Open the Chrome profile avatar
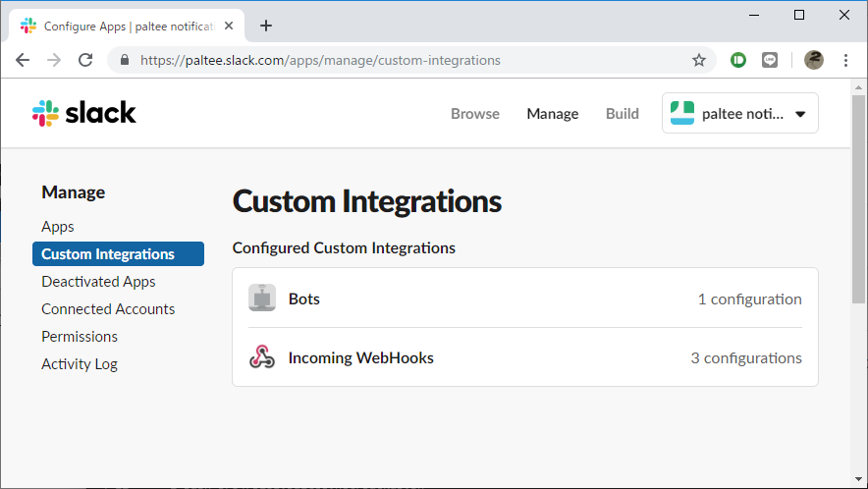 pyautogui.click(x=813, y=60)
